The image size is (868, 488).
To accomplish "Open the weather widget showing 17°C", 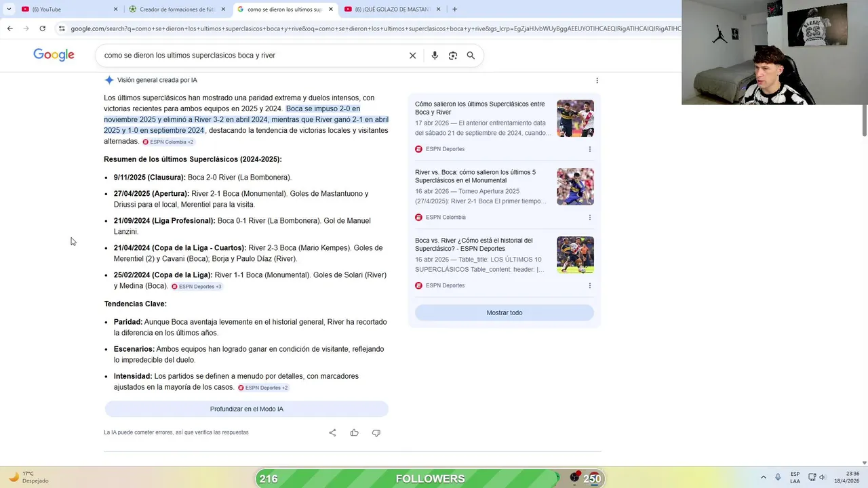I will tap(28, 477).
